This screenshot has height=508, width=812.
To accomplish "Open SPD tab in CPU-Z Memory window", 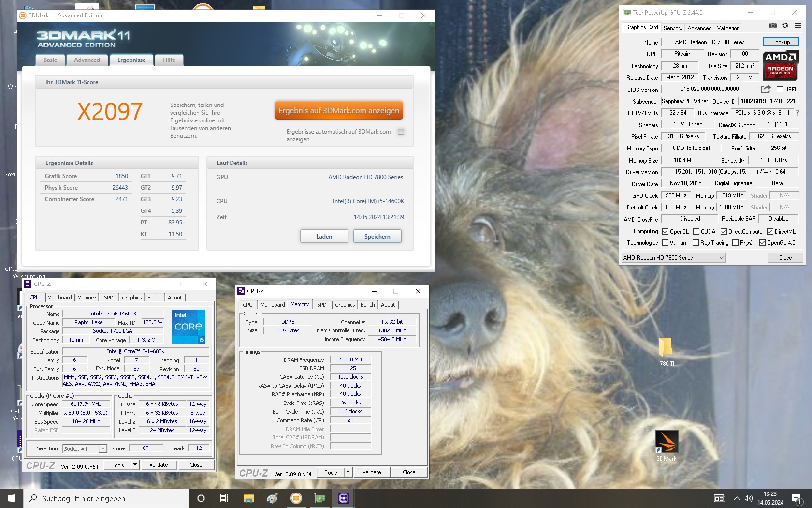I will (x=321, y=305).
